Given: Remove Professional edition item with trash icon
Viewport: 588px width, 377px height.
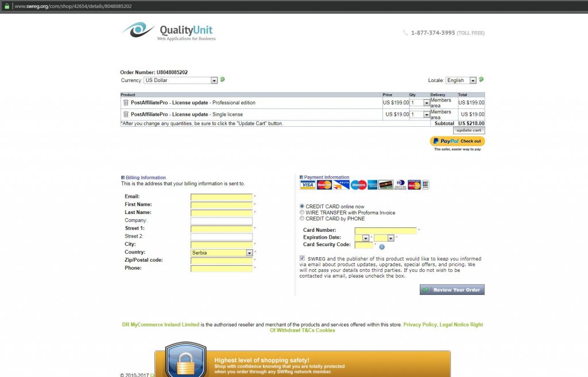Looking at the screenshot, I should [126, 102].
